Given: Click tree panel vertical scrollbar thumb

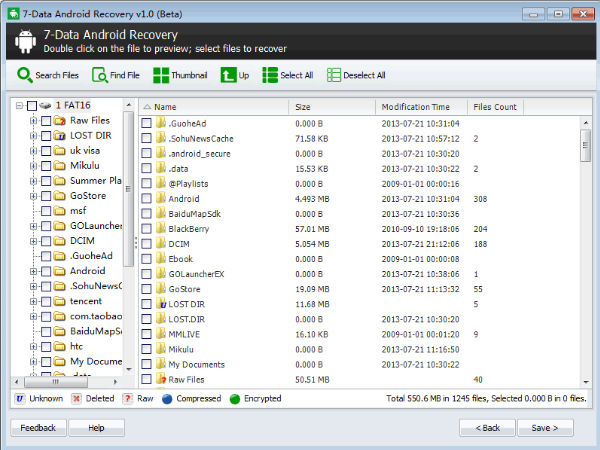Looking at the screenshot, I should click(129, 189).
